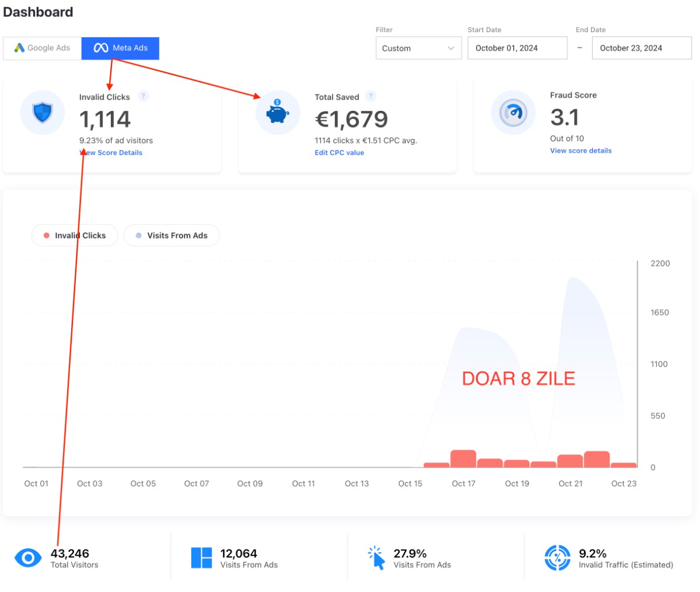Toggle the Invalid Clicks chart series
The height and width of the screenshot is (592, 700).
pos(75,236)
